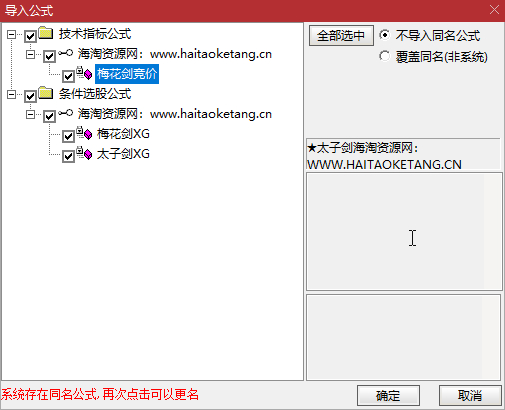Cancel with the 取消 button
This screenshot has height=410, width=505.
coord(470,396)
